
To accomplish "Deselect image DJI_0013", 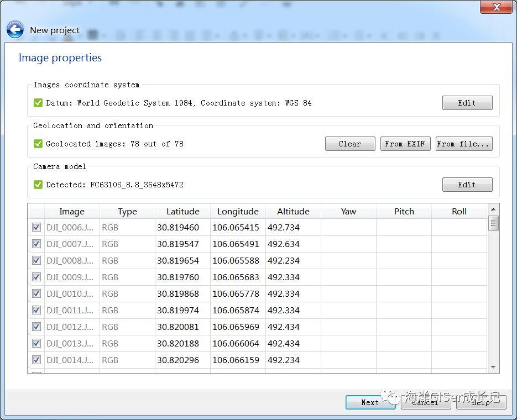I will pos(36,343).
